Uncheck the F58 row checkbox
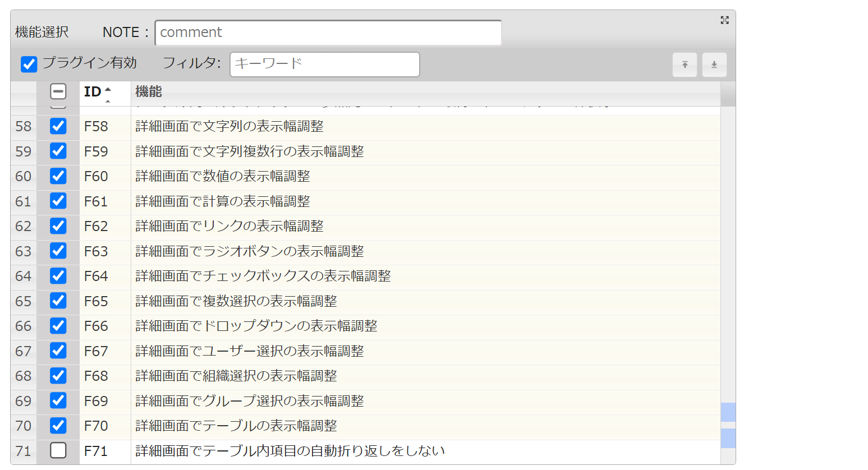Screen dimensions: 868x470 pos(58,126)
